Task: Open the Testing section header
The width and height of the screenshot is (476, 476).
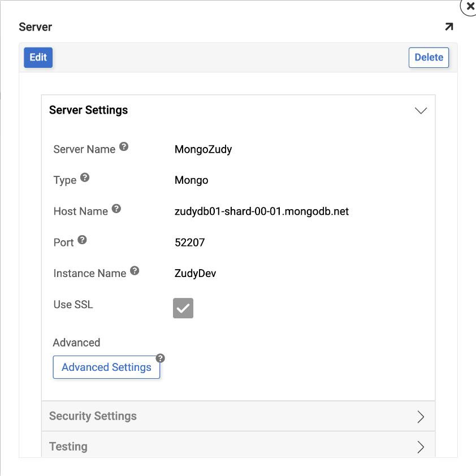Action: (68, 447)
